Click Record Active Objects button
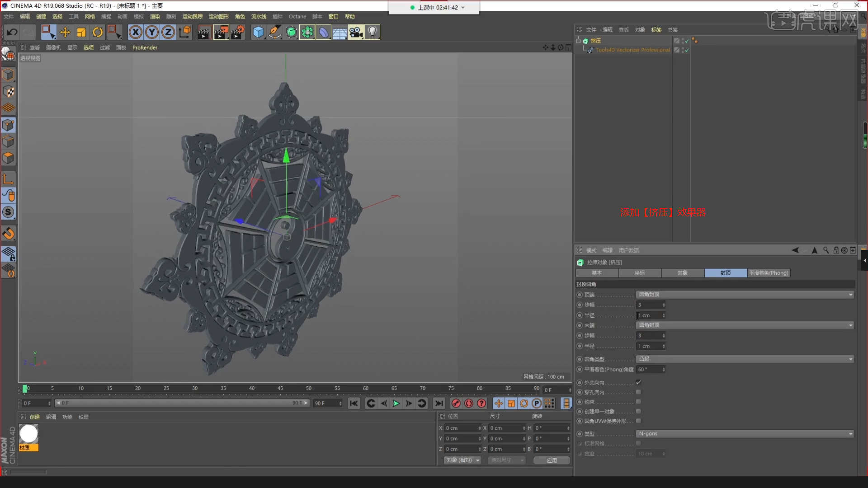 click(456, 404)
